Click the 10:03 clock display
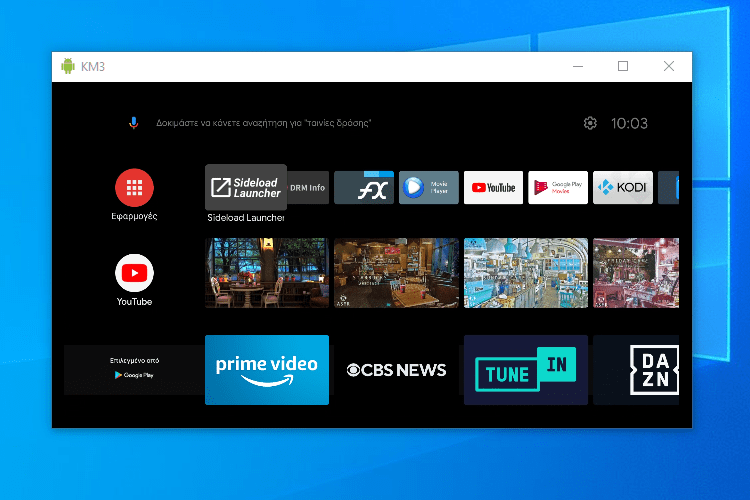This screenshot has width=750, height=500. click(x=629, y=123)
